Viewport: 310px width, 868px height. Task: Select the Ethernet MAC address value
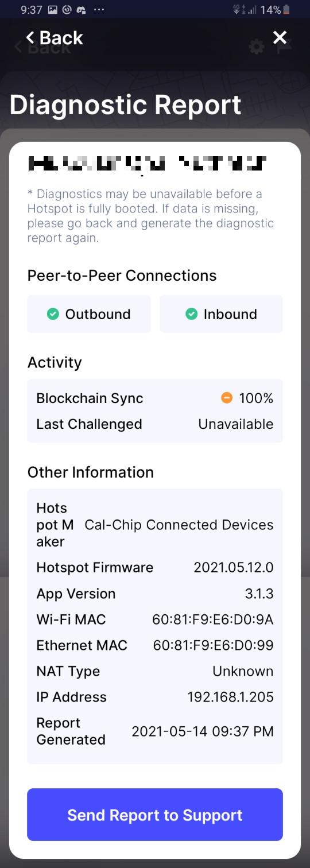214,645
